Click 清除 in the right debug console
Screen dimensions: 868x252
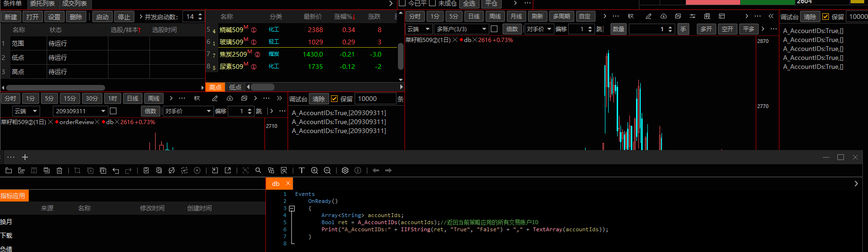[x=810, y=17]
